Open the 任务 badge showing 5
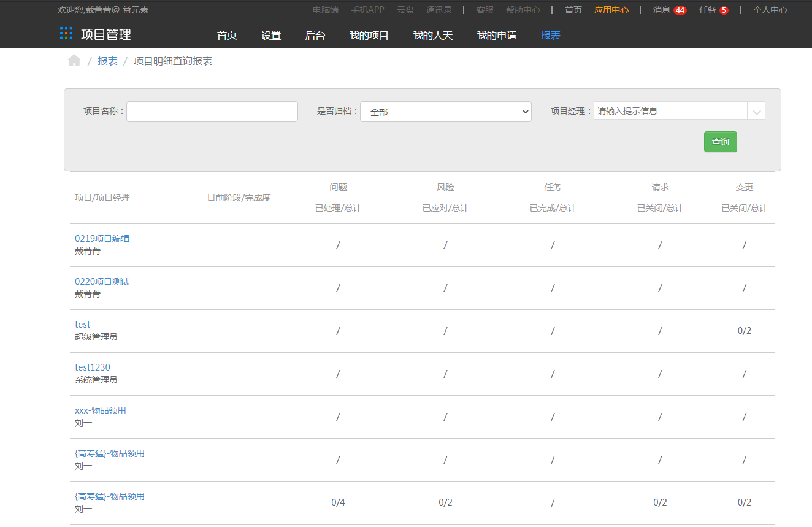812x527 pixels. pyautogui.click(x=724, y=10)
